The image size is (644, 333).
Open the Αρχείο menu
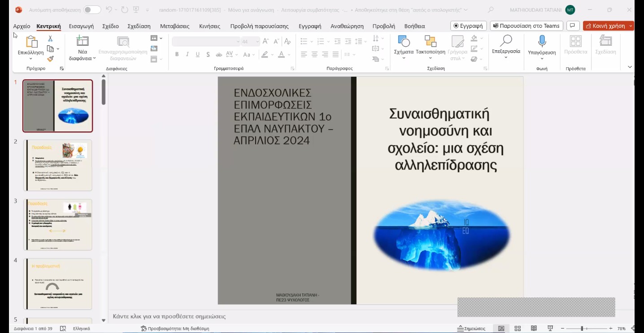click(x=22, y=26)
